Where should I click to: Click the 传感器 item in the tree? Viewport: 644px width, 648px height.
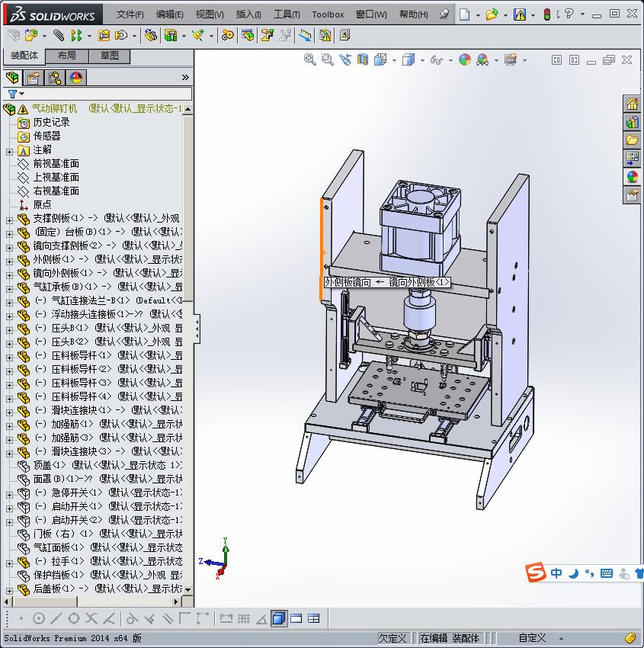46,136
